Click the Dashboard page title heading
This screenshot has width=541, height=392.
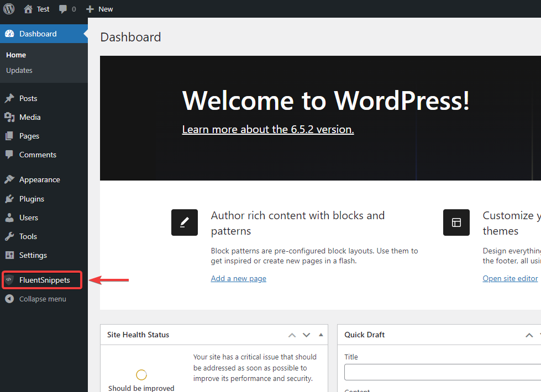pos(130,37)
